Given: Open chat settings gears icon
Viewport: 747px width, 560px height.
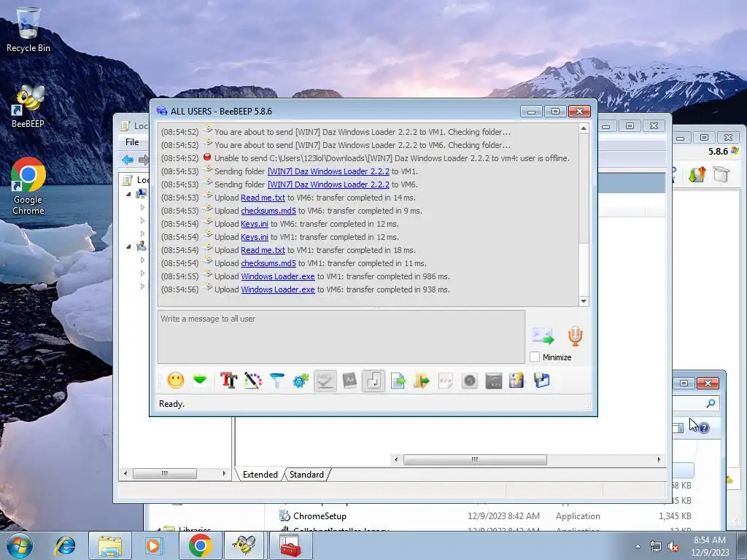Looking at the screenshot, I should [301, 381].
